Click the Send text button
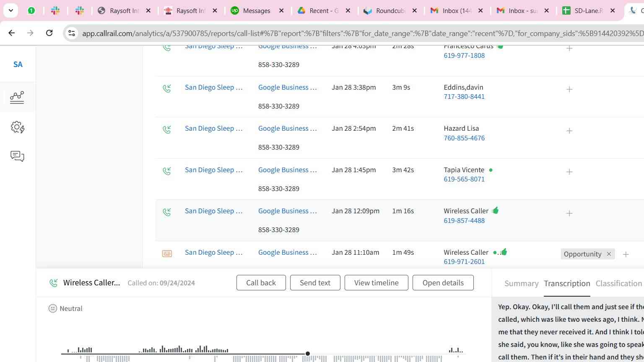644x362 pixels. coord(315,283)
